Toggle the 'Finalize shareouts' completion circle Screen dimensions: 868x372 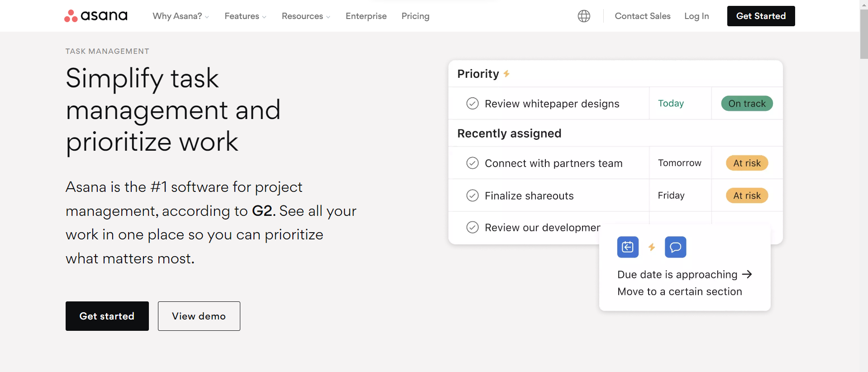pos(472,196)
